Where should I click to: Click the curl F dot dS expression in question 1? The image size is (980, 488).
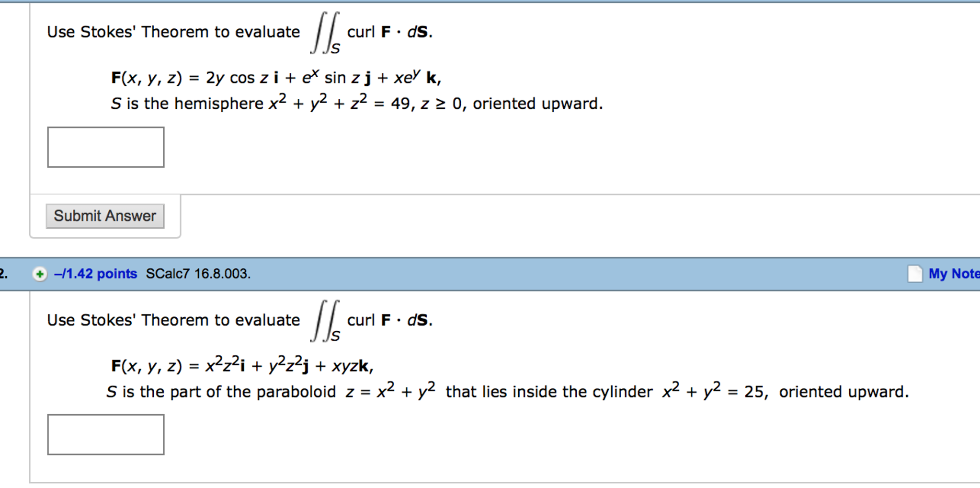coord(388,32)
